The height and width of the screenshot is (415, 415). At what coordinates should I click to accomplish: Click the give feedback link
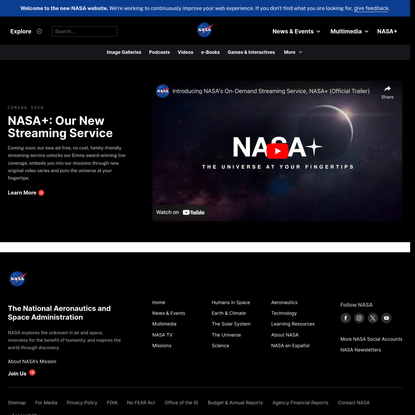[371, 8]
